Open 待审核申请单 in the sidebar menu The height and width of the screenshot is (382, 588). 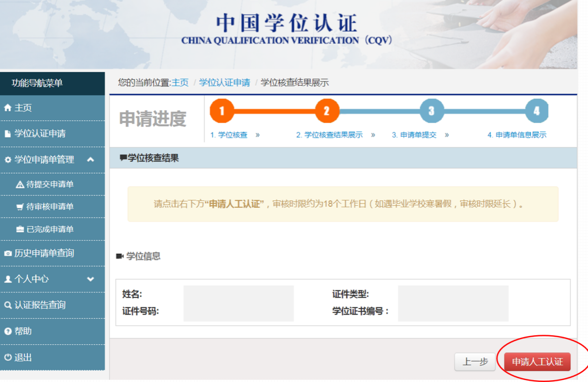(50, 207)
